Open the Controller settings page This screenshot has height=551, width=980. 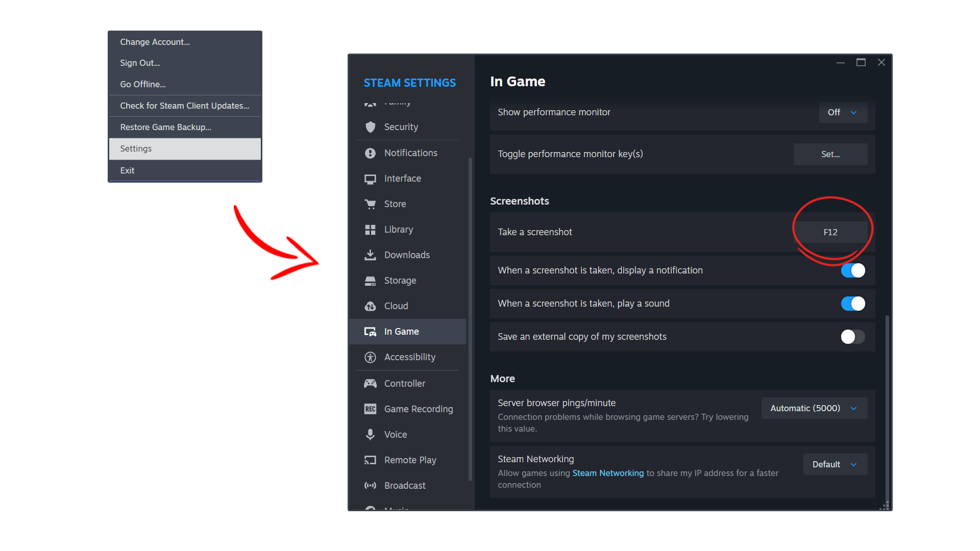407,384
